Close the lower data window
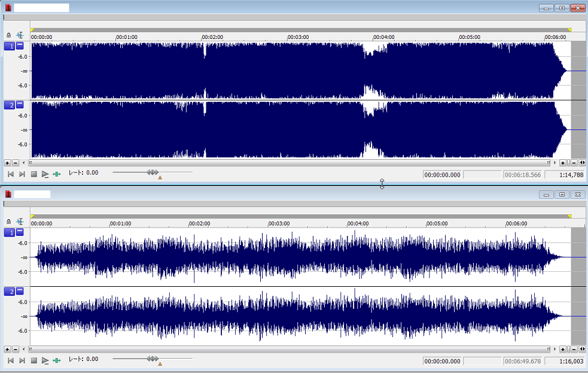 [x=577, y=195]
